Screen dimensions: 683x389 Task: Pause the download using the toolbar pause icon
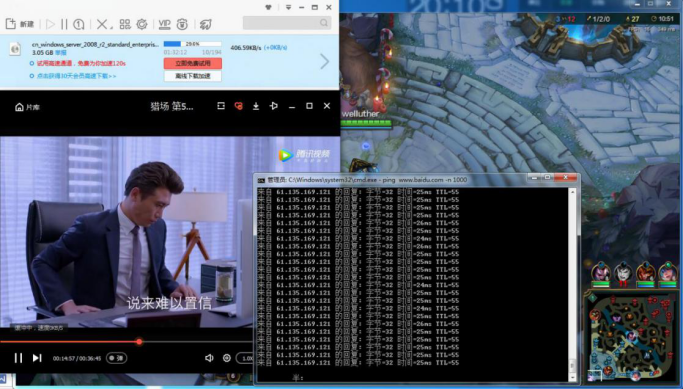pos(64,24)
